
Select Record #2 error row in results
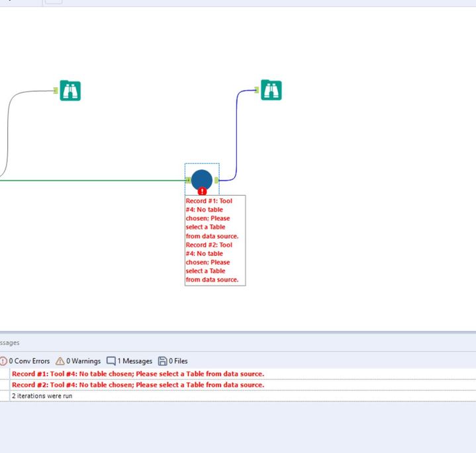point(238,385)
